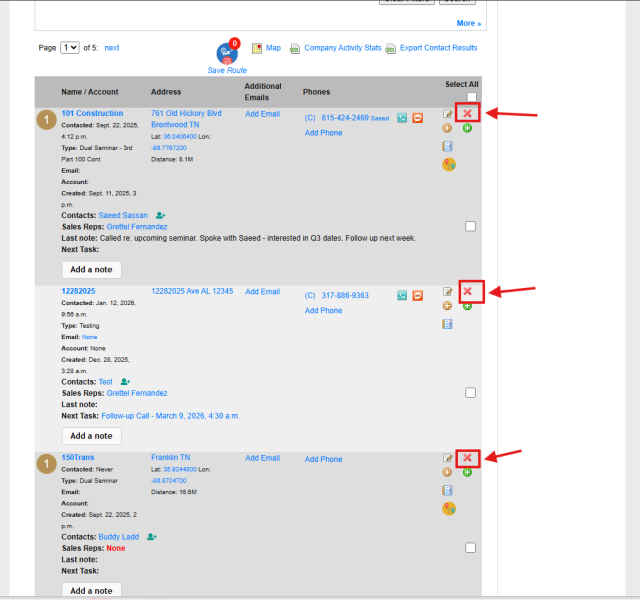Click red X delete icon for 150Trans
This screenshot has height=600, width=640.
point(467,458)
